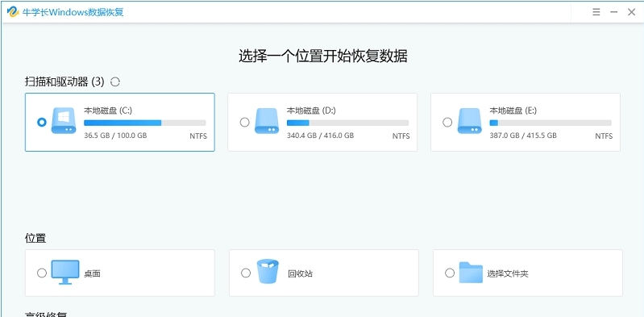Click the 本地磁盘 (D:) label
Image resolution: width=644 pixels, height=317 pixels.
(311, 111)
